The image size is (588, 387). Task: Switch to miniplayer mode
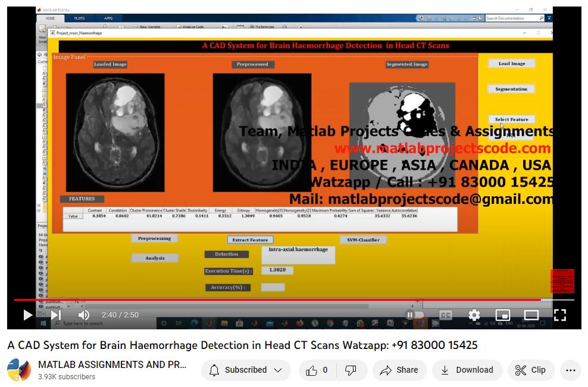point(502,315)
